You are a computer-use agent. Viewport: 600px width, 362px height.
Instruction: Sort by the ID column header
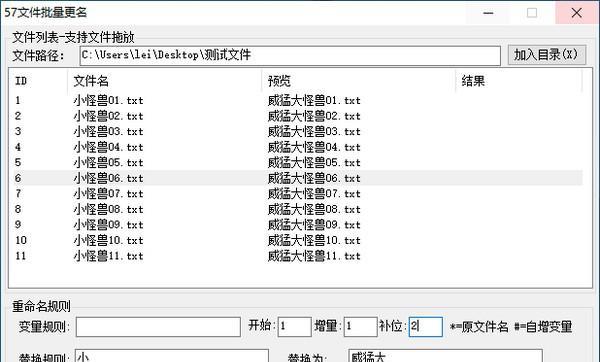pyautogui.click(x=38, y=81)
